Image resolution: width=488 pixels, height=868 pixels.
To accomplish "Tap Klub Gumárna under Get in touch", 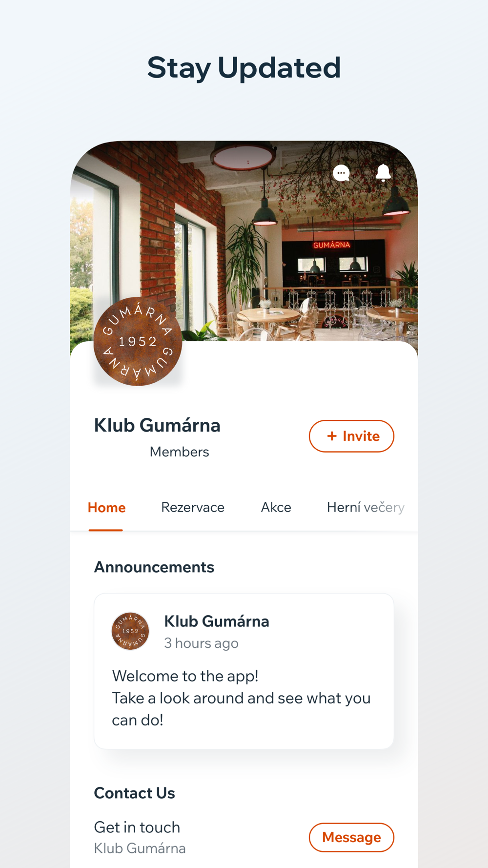I will (140, 848).
